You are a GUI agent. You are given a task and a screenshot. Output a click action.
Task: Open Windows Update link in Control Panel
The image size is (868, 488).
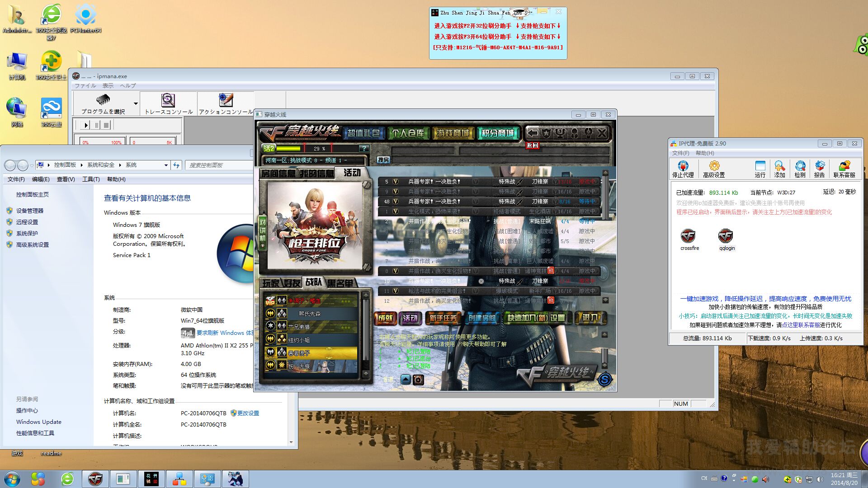(39, 422)
